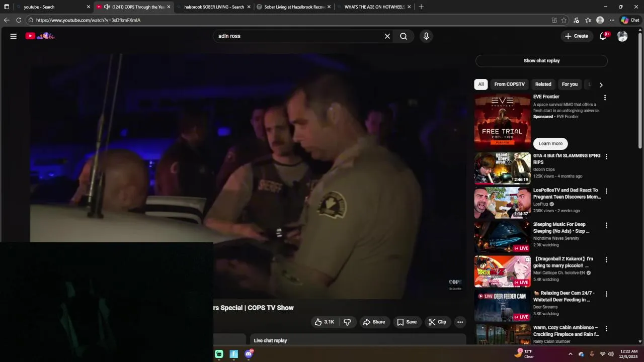Open the YouTube hamburger guide menu

14,36
